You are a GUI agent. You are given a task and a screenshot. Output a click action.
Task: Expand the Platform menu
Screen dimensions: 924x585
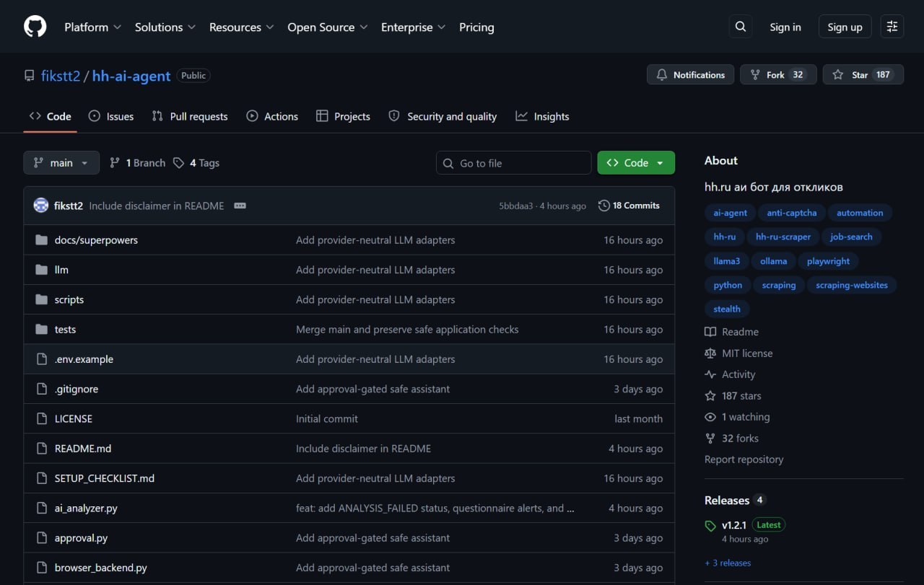pos(93,27)
